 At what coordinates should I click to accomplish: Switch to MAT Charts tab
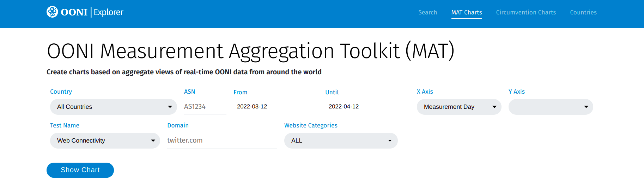pos(466,12)
